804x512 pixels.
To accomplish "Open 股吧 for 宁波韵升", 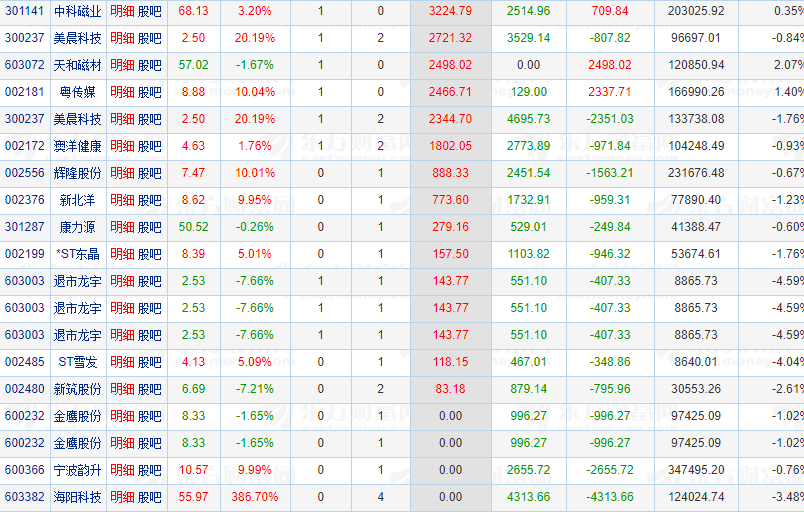I will click(150, 470).
